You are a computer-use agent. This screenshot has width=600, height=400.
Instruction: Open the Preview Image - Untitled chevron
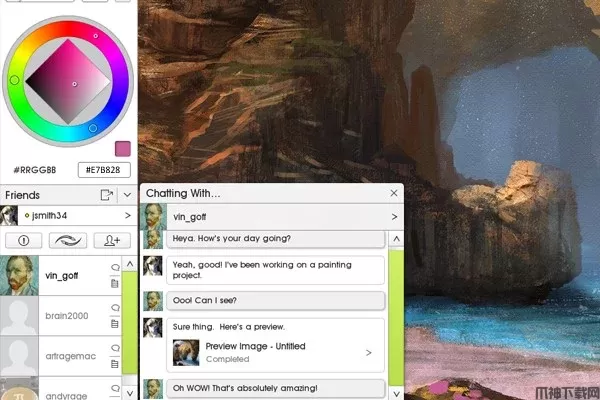[368, 353]
